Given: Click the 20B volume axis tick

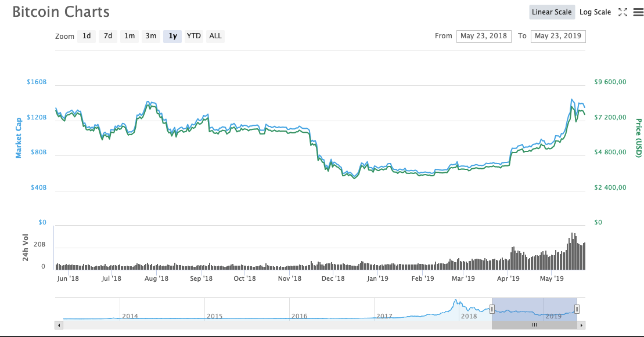Looking at the screenshot, I should tap(39, 245).
